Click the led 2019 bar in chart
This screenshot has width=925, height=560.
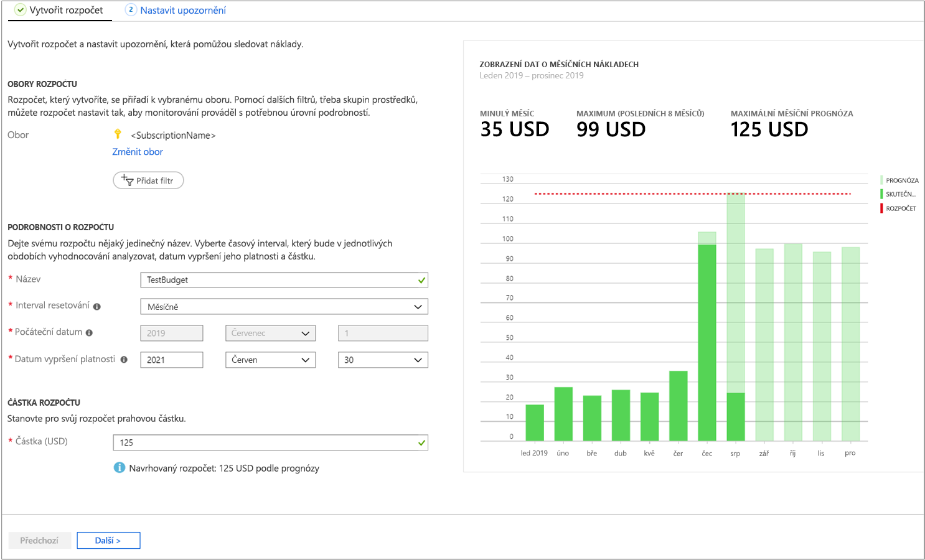(x=535, y=423)
